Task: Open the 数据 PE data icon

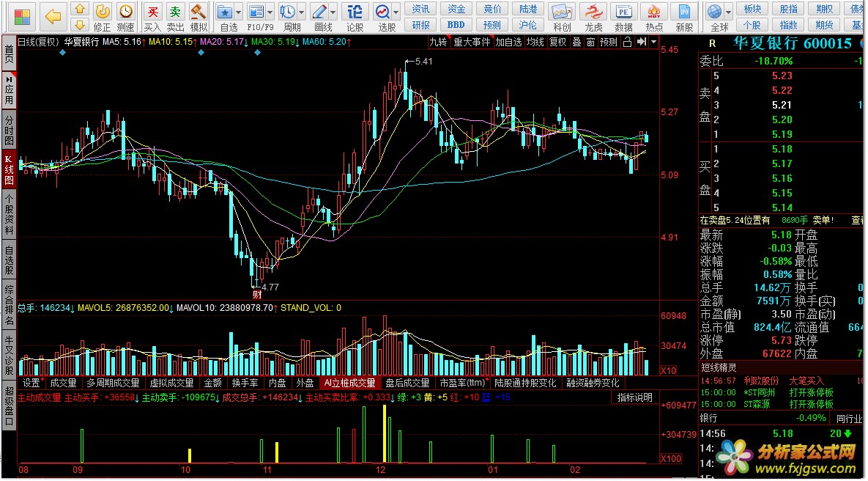Action: 624,11
